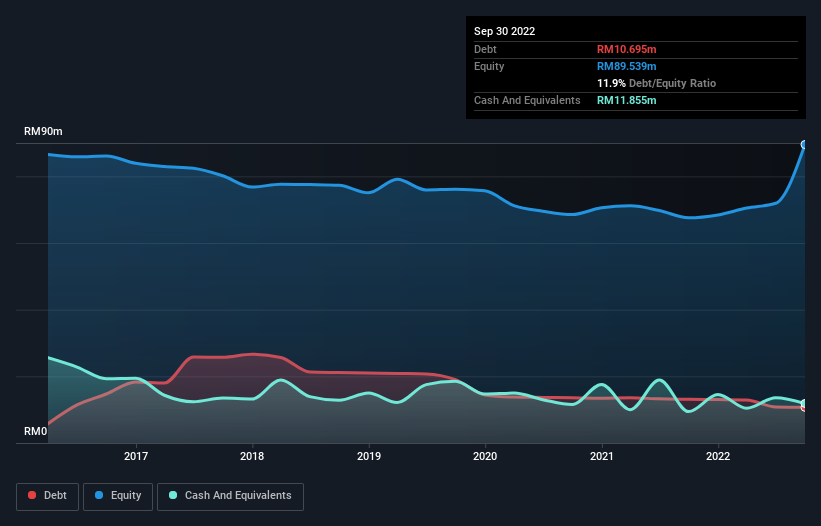Click the red Debt legend dot
The height and width of the screenshot is (526, 821).
click(x=33, y=496)
